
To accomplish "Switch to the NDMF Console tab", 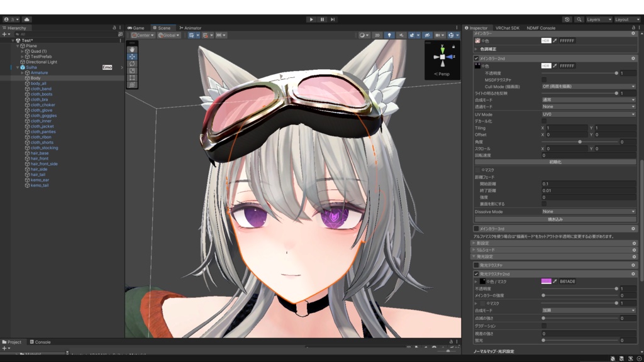I will pos(541,28).
